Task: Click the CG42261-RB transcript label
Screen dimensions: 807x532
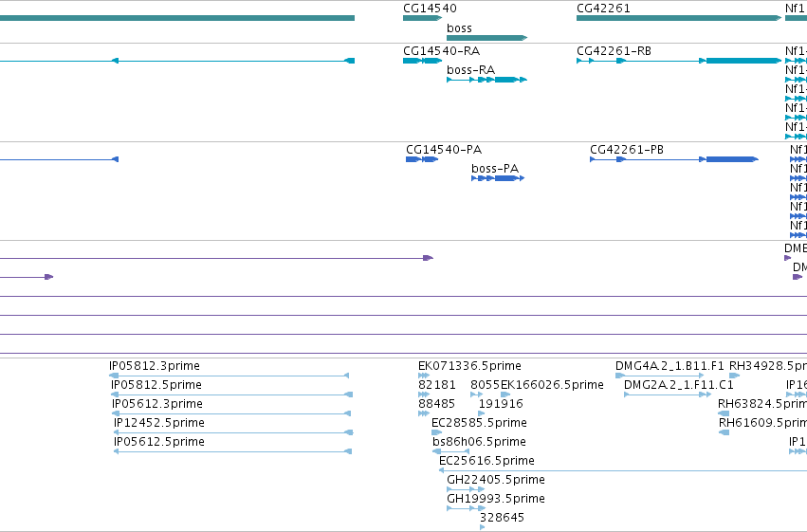Action: 614,51
